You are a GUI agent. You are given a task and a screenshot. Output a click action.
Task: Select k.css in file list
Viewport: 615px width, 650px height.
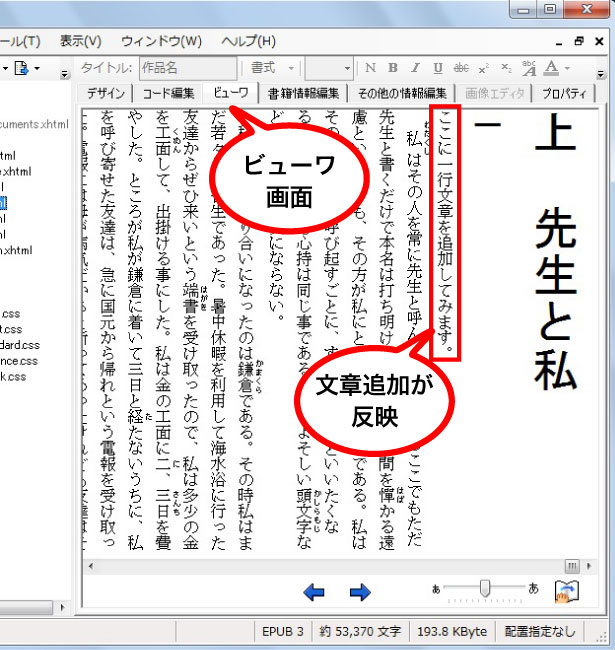pyautogui.click(x=13, y=376)
